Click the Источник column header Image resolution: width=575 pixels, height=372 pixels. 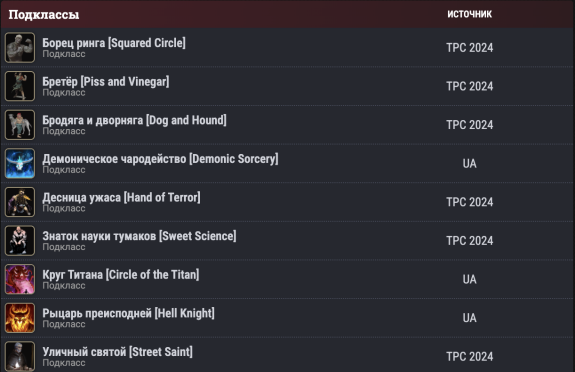(x=469, y=14)
